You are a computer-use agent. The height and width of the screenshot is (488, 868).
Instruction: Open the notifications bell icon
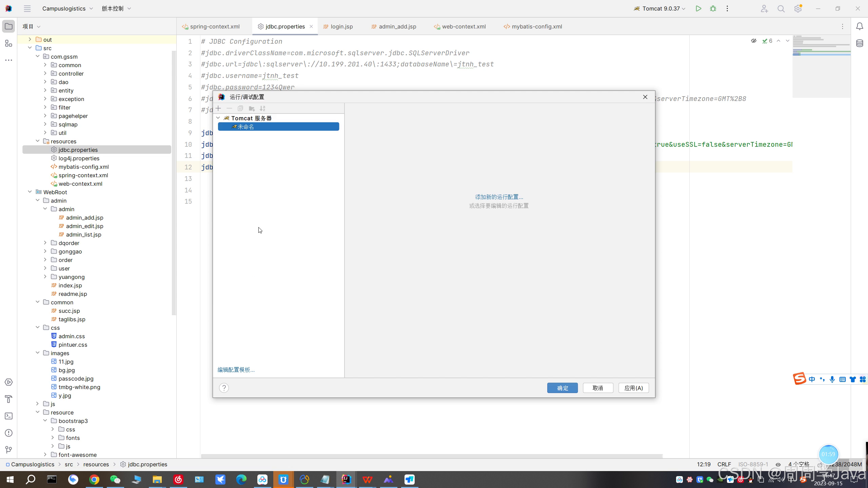tap(860, 26)
